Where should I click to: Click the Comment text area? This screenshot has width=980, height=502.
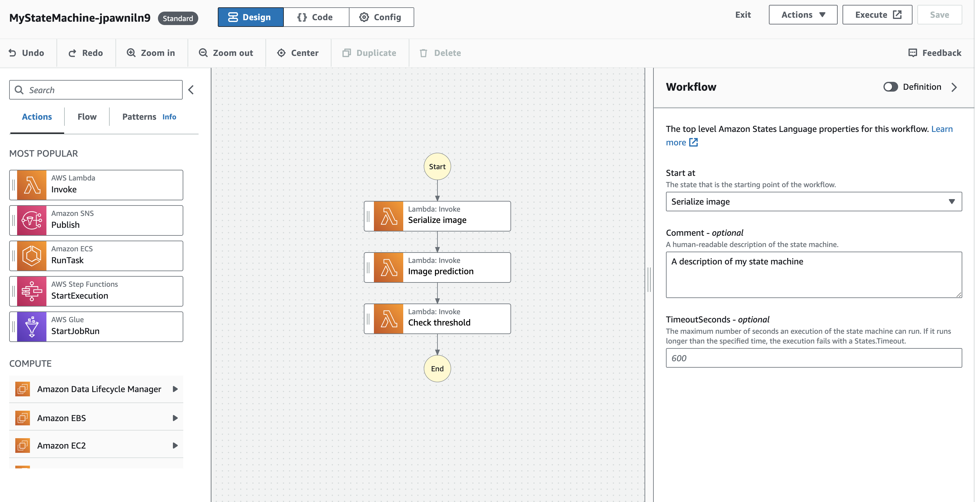[814, 275]
